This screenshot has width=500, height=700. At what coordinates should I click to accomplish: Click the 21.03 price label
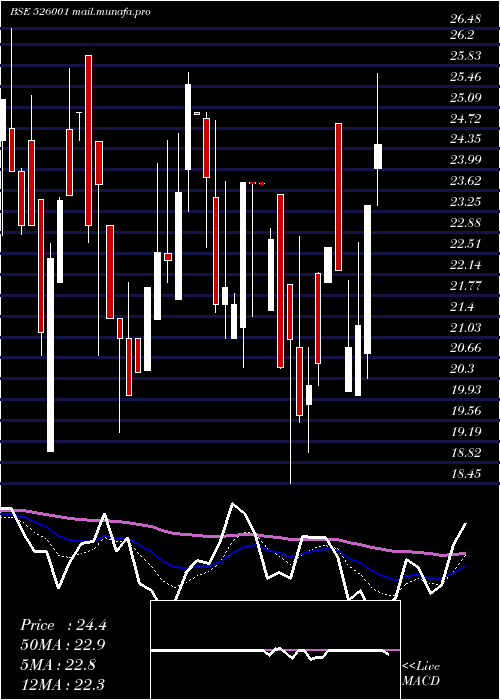coord(466,328)
